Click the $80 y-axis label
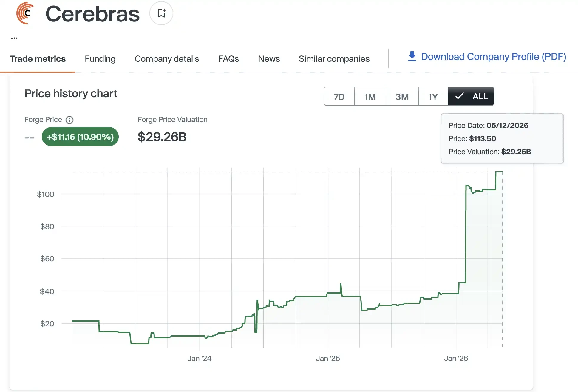The image size is (578, 392). 47,226
